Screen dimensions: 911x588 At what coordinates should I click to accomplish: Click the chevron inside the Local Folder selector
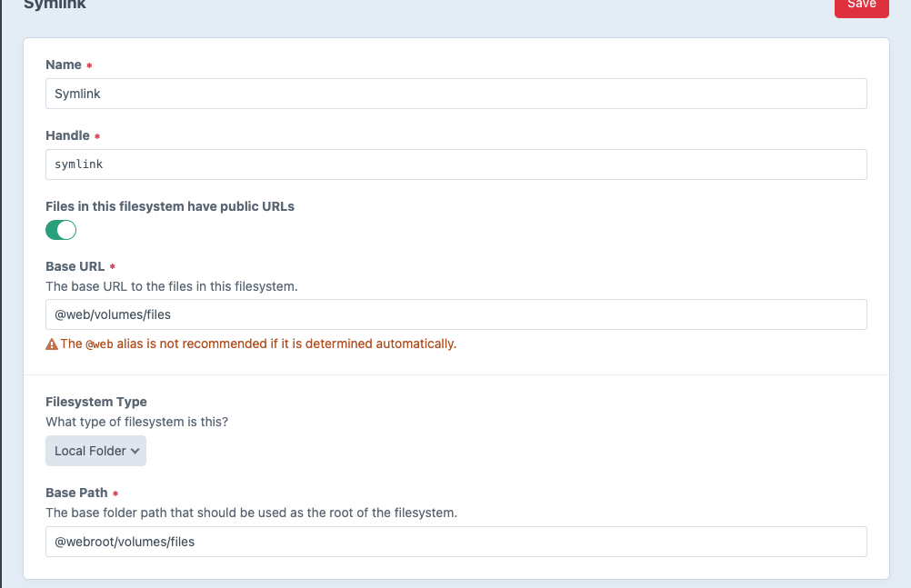click(135, 451)
